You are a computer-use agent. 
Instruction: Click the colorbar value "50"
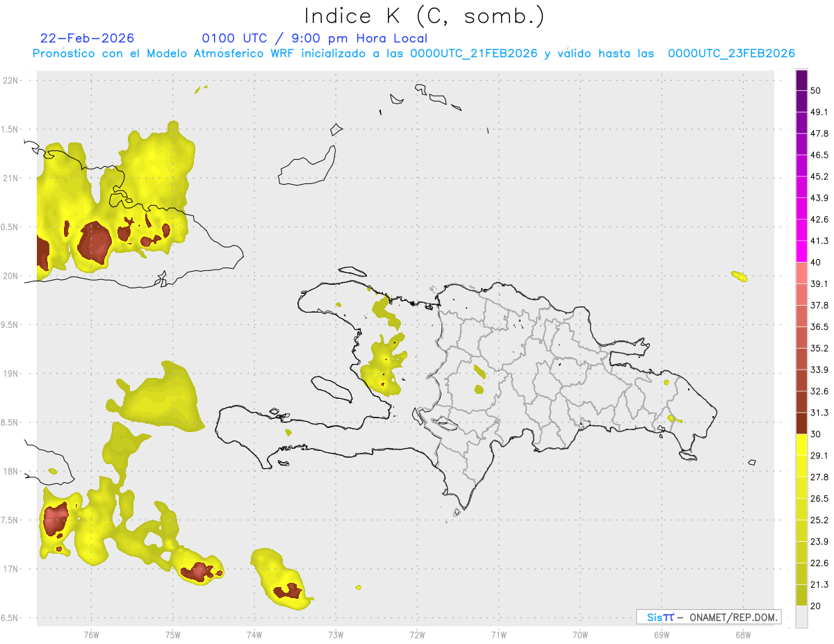pyautogui.click(x=815, y=91)
